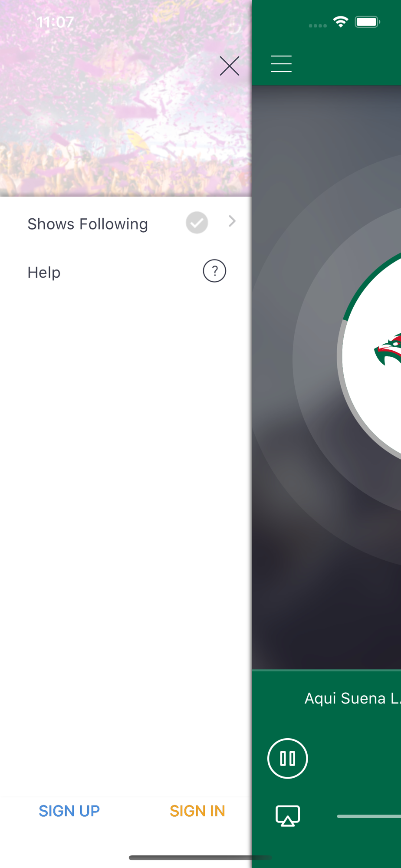Close the side menu with the X icon
This screenshot has width=401, height=868.
pyautogui.click(x=229, y=66)
